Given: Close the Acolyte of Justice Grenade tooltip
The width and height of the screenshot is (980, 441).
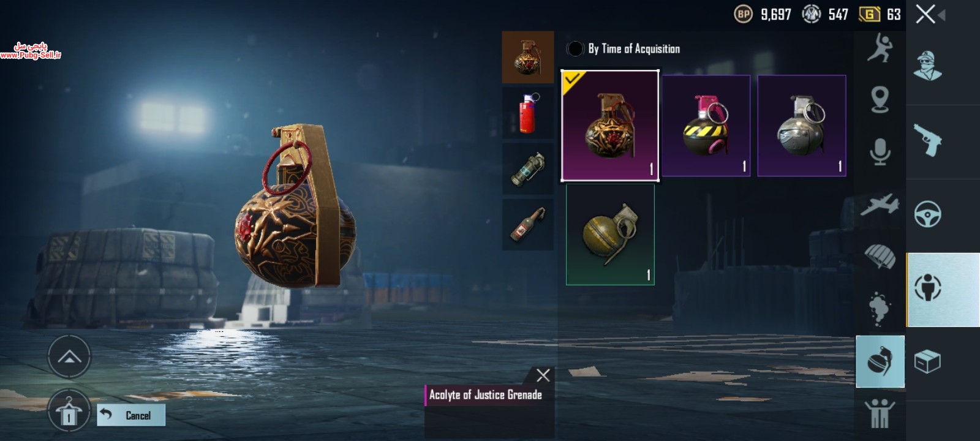Looking at the screenshot, I should point(543,375).
